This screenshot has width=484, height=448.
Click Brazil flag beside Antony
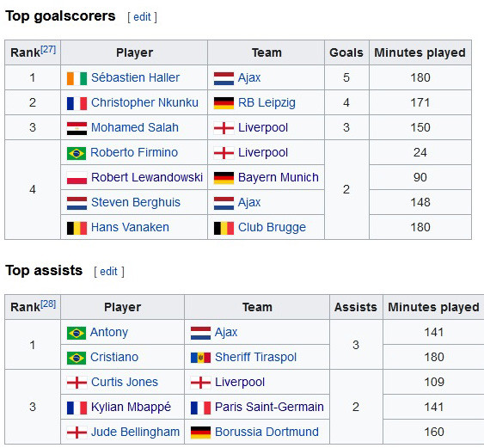(77, 333)
